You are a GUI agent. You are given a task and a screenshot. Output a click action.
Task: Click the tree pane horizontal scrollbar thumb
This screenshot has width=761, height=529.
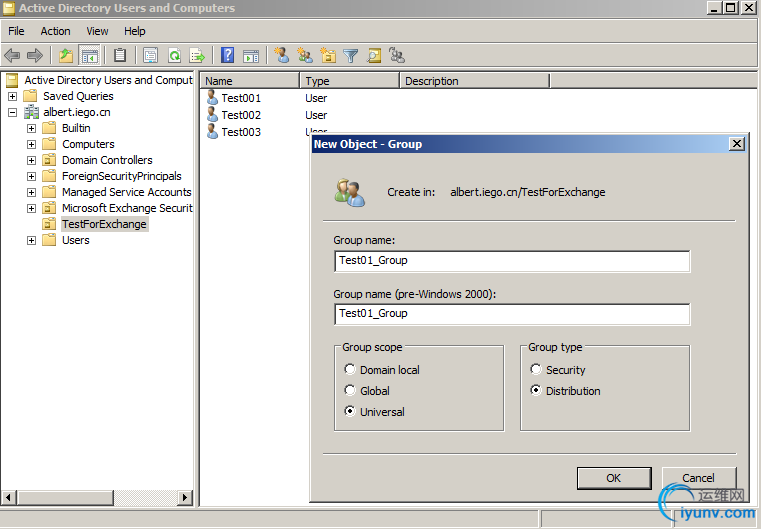[x=66, y=497]
